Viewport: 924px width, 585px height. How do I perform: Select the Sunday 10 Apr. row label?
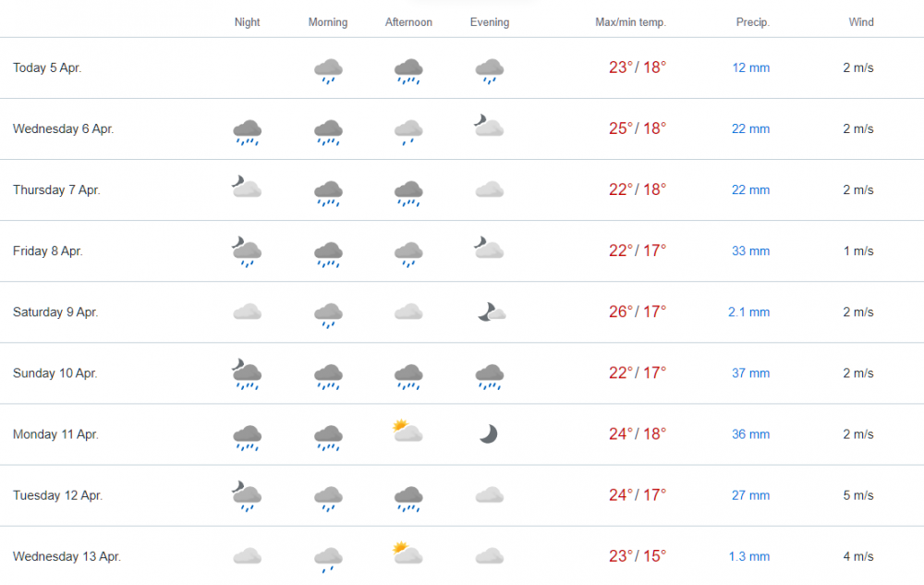click(x=55, y=373)
